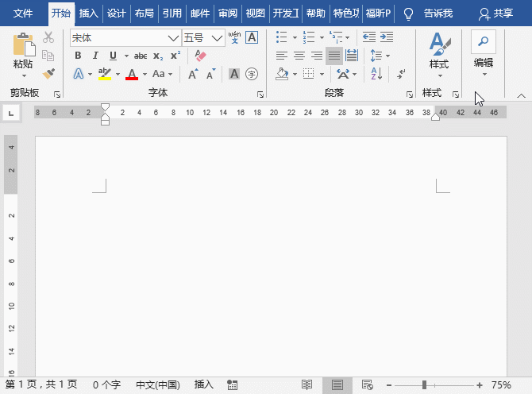Open the 宋体 font name dropdown
Image resolution: width=532 pixels, height=394 pixels.
173,38
